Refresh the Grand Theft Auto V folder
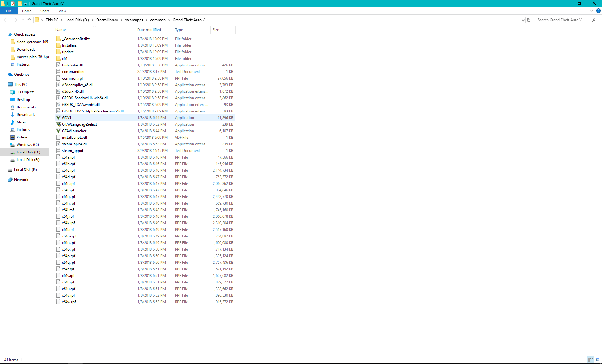The height and width of the screenshot is (364, 602). pos(529,20)
